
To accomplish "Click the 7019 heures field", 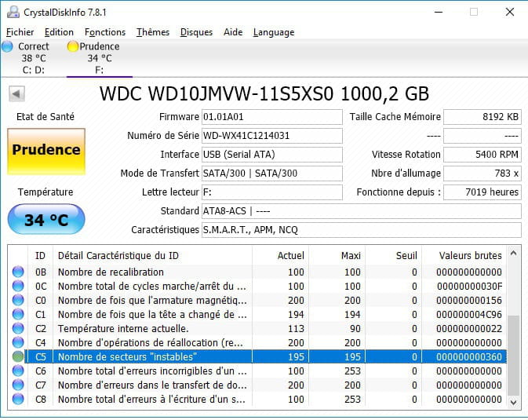I will pos(482,192).
